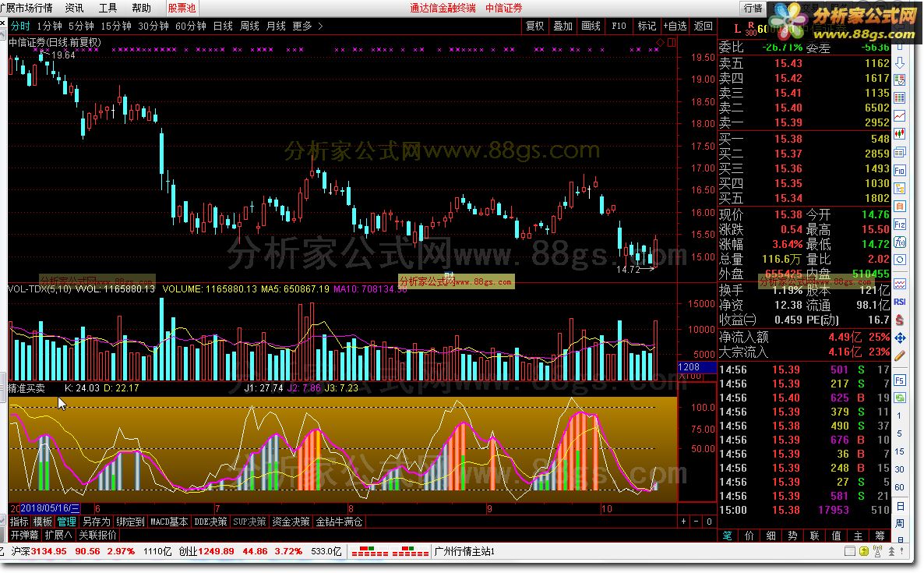Image resolution: width=924 pixels, height=573 pixels.
Task: Open the 复权 adjustment dropdown
Action: (x=534, y=26)
